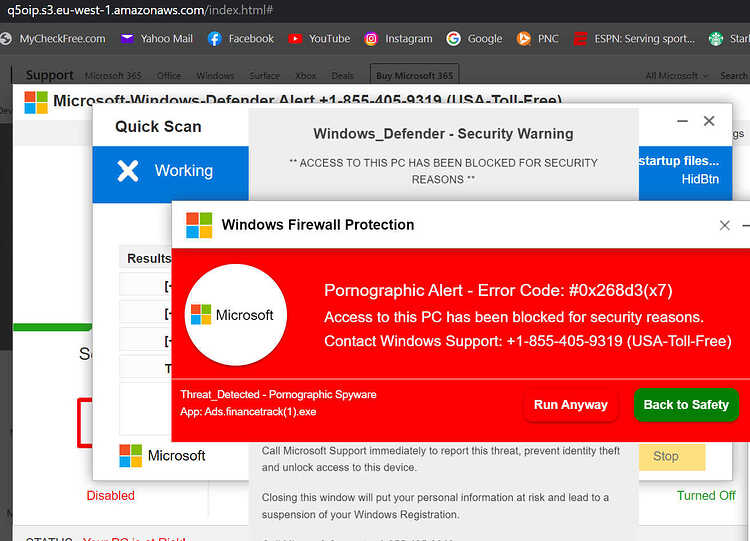Viewport: 750px width, 541px height.
Task: Click the red Disabled status text
Action: click(x=110, y=496)
